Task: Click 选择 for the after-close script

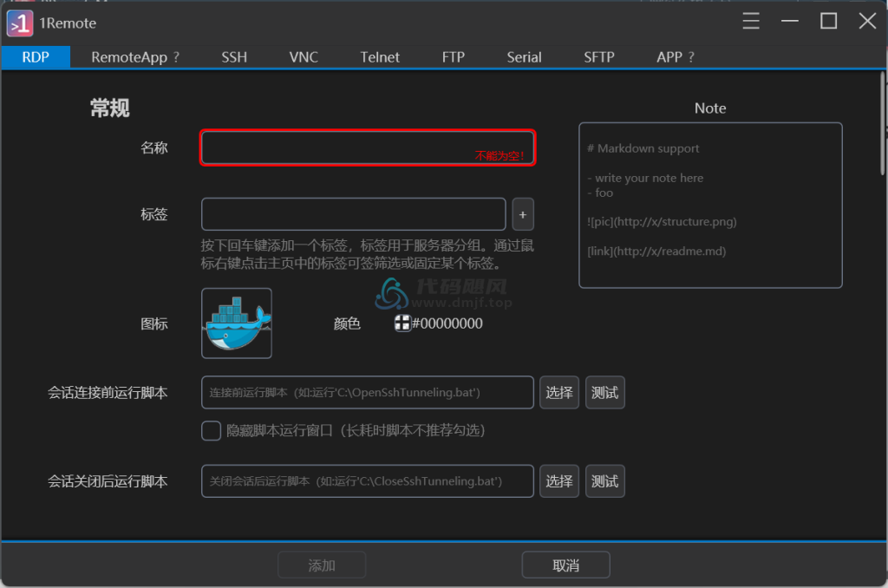Action: pos(559,481)
